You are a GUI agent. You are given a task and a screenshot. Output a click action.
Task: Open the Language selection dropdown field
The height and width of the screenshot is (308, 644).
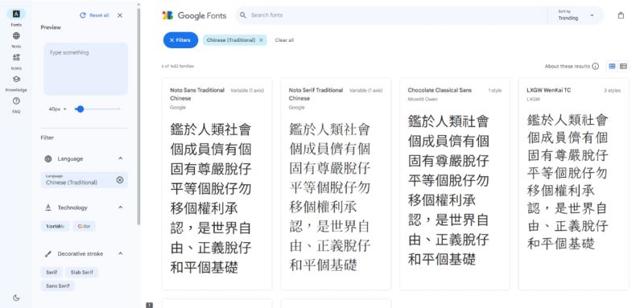click(x=85, y=180)
